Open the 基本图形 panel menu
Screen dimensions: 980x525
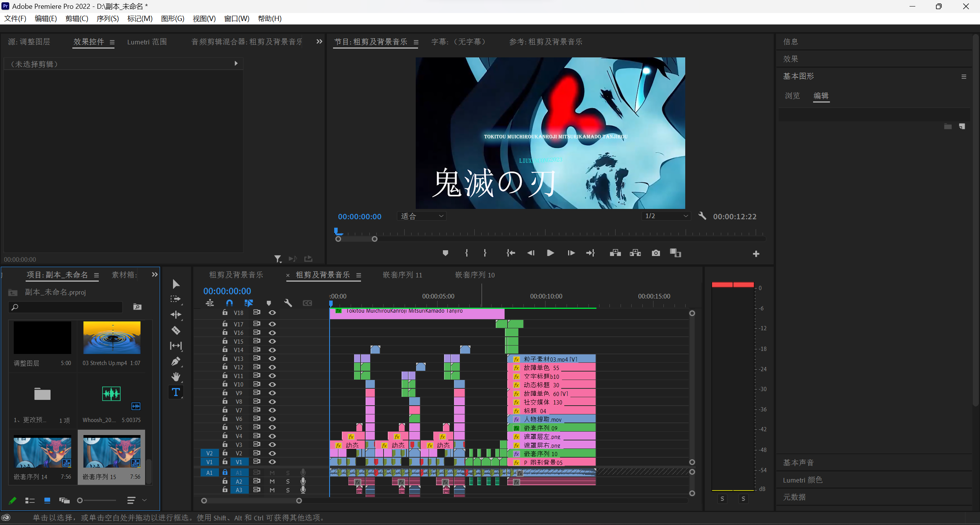964,77
